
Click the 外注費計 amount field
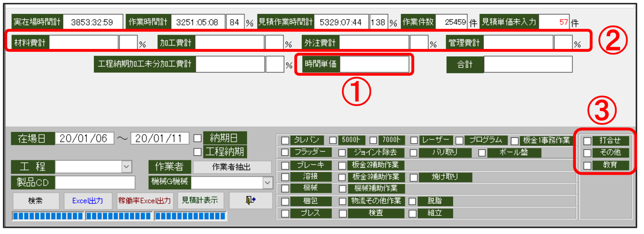point(374,43)
